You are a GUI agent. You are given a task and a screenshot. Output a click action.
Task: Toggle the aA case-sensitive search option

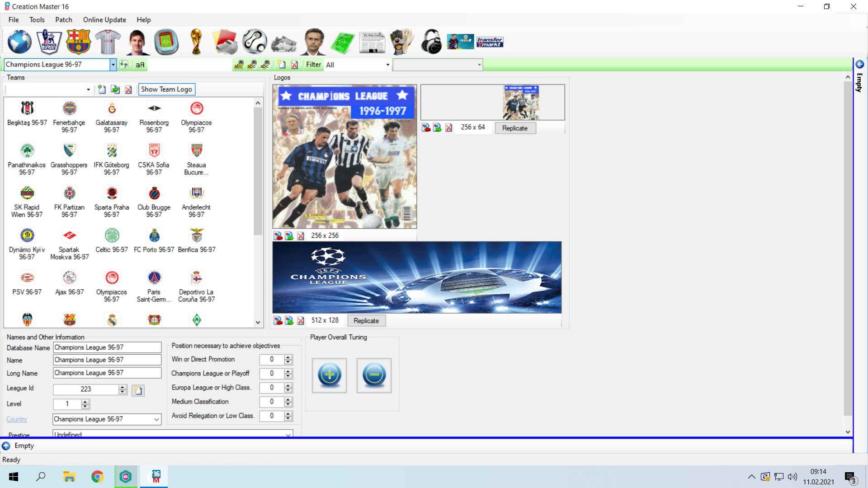coord(140,65)
